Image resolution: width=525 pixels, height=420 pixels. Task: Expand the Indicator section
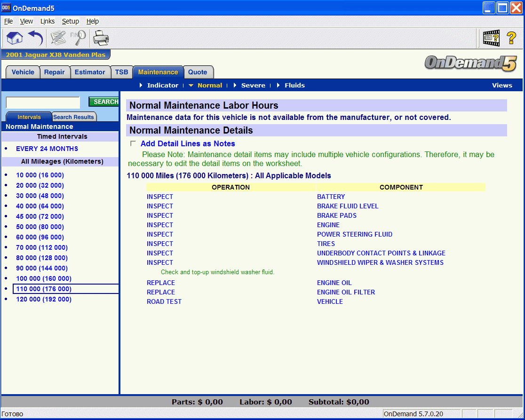[163, 85]
